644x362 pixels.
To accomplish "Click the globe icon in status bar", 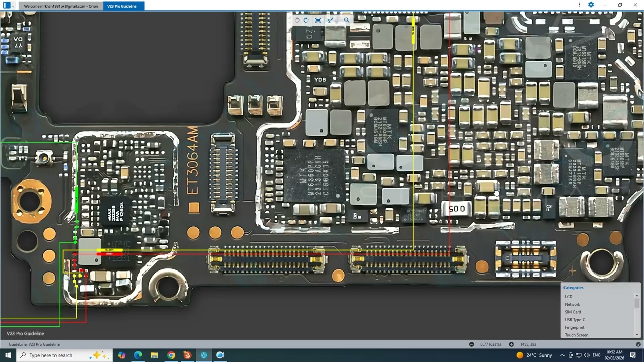I will (x=638, y=344).
